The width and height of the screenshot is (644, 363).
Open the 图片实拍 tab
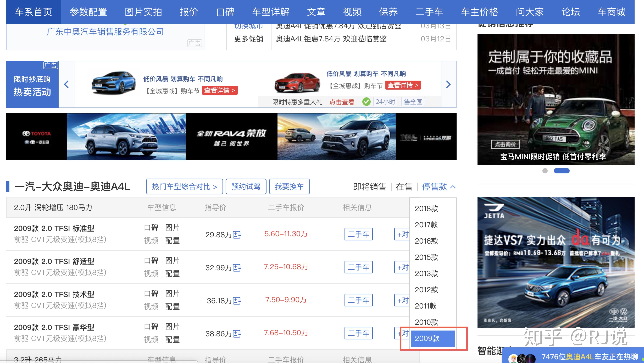point(143,12)
